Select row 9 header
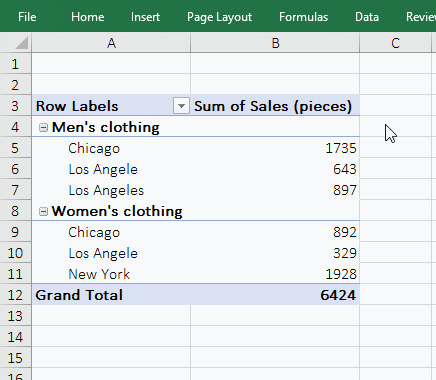This screenshot has width=436, height=380. point(15,232)
